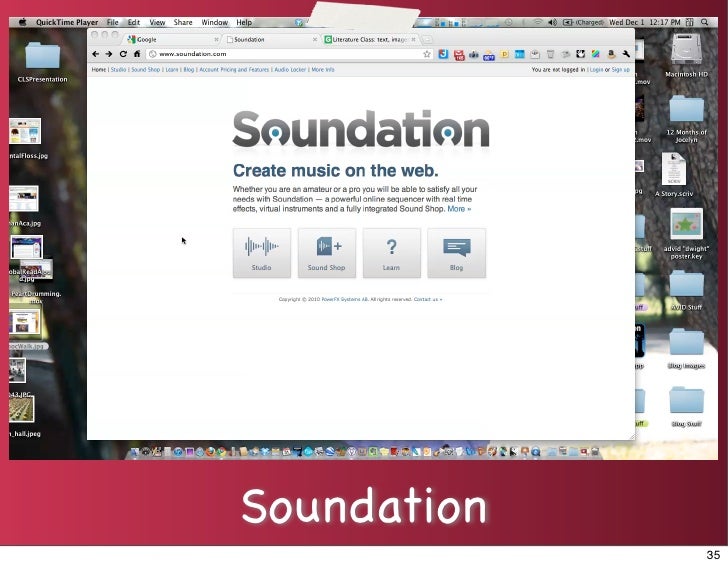Click Create music on the web heading

pyautogui.click(x=335, y=170)
